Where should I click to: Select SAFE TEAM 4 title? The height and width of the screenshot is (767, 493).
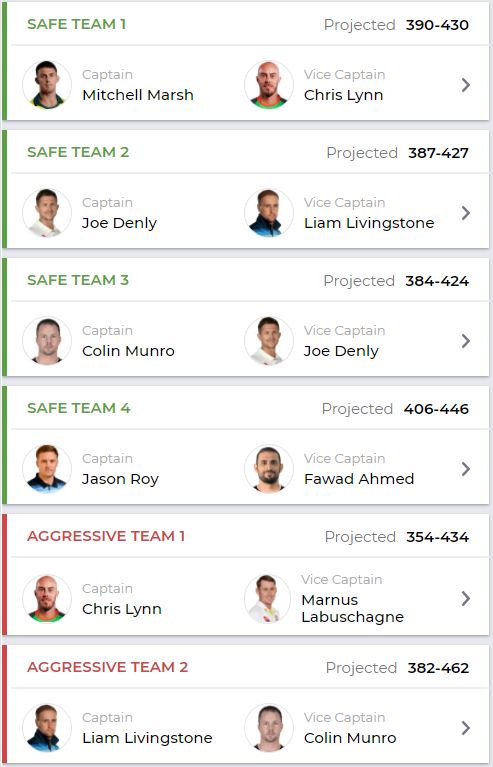[79, 408]
